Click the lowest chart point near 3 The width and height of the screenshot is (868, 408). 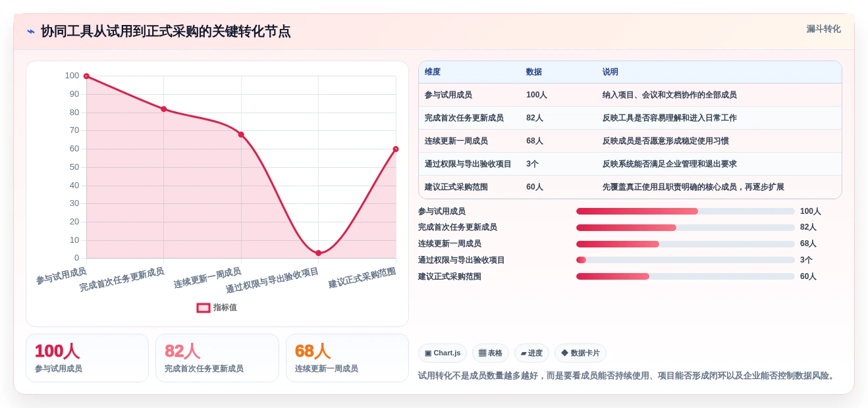[319, 253]
